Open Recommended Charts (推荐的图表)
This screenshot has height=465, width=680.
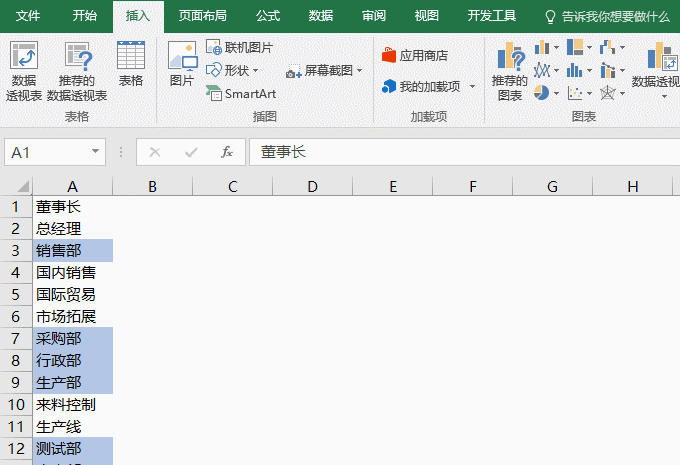[510, 72]
